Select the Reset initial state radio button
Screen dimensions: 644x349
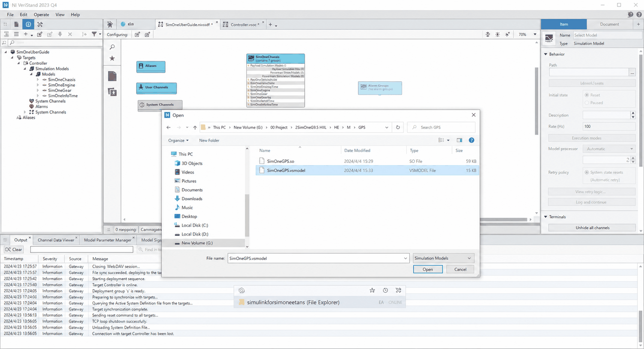587,95
